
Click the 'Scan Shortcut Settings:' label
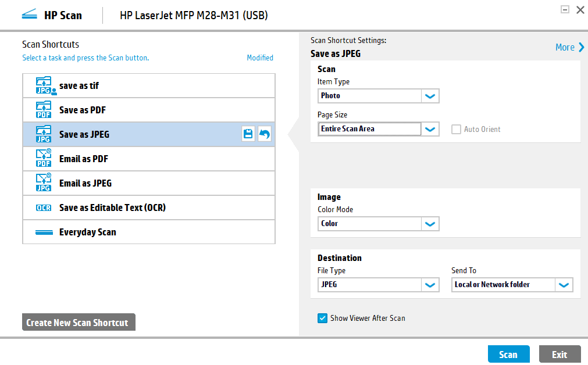click(348, 40)
